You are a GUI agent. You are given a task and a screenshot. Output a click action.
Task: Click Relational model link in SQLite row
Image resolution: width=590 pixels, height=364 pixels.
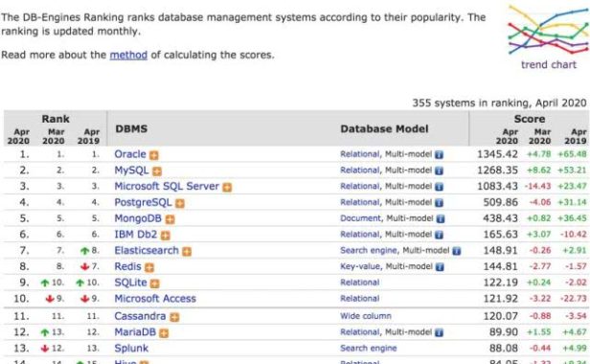click(x=360, y=283)
